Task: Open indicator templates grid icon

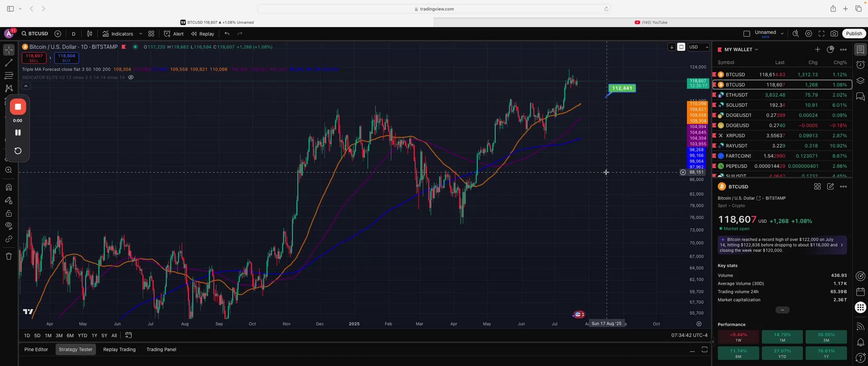Action: (x=151, y=34)
